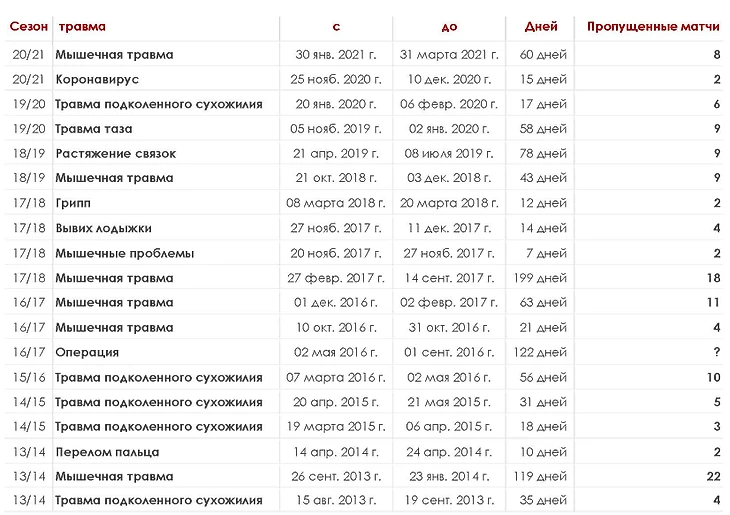Screen dimensions: 730x515
Task: Open the Травма таза entry
Action: (94, 129)
